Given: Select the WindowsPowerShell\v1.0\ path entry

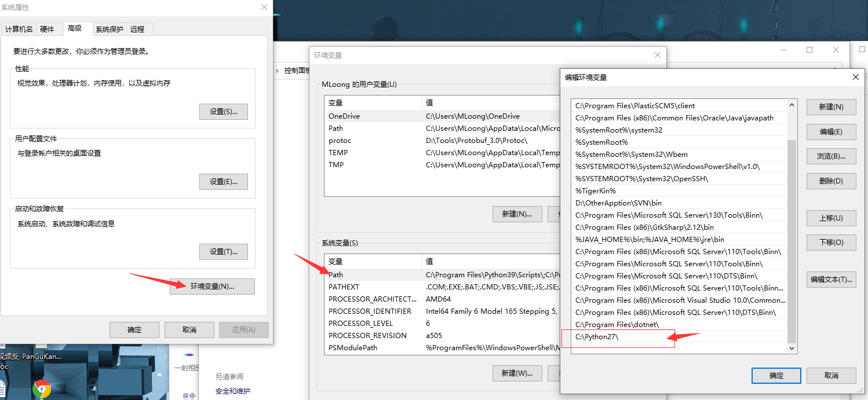Looking at the screenshot, I should [679, 167].
